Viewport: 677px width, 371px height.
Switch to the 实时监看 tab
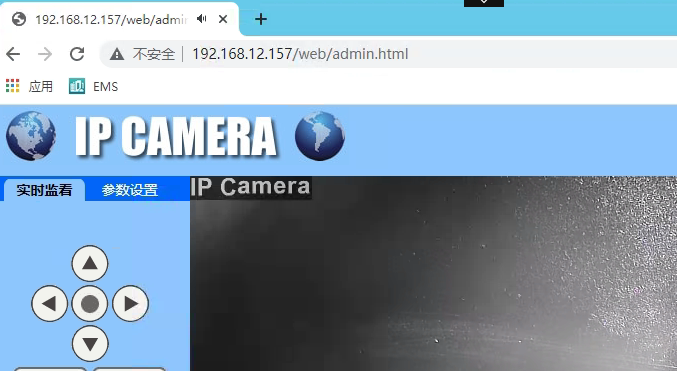[x=44, y=190]
